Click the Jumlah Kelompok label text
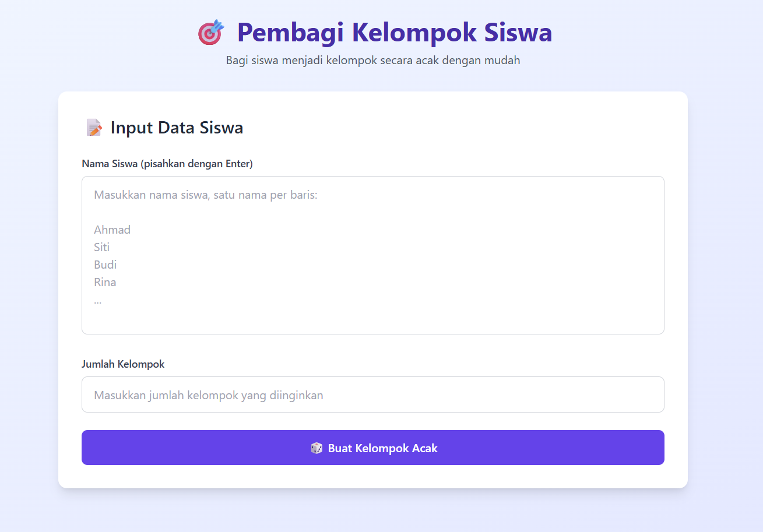This screenshot has height=532, width=763. 123,364
